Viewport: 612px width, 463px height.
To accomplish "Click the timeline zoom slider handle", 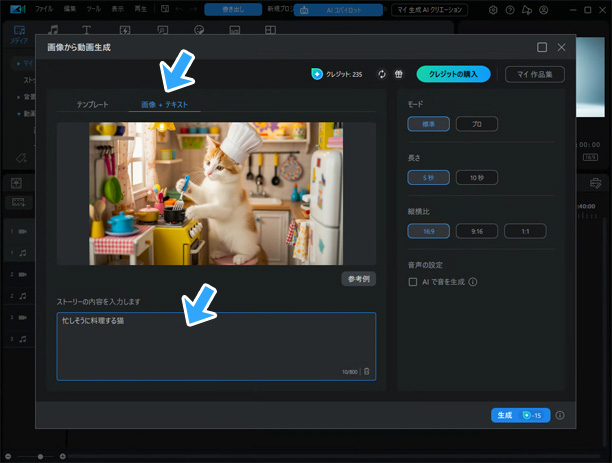I will click(40, 456).
